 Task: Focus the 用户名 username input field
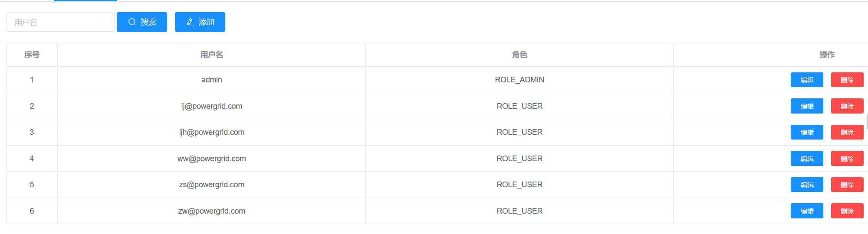(x=60, y=22)
